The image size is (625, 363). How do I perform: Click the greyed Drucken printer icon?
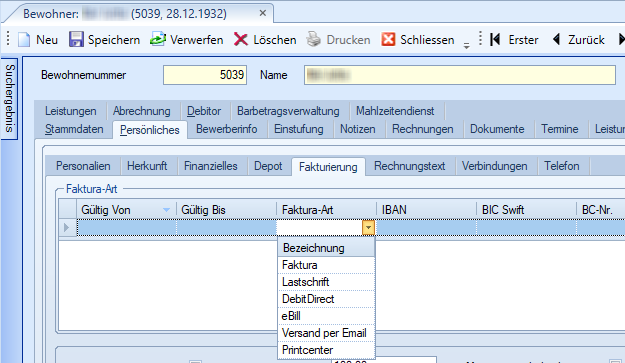pos(314,39)
